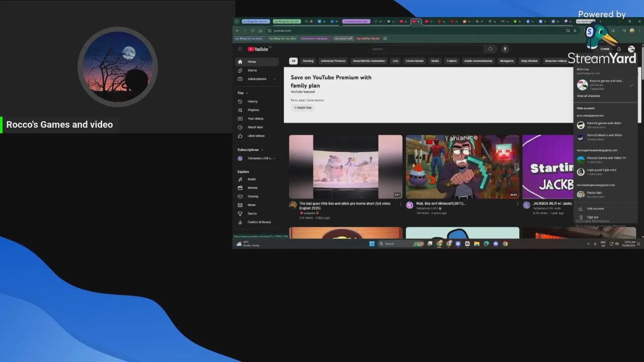
Task: Select the Universal Pictures filter chip
Action: coord(333,61)
